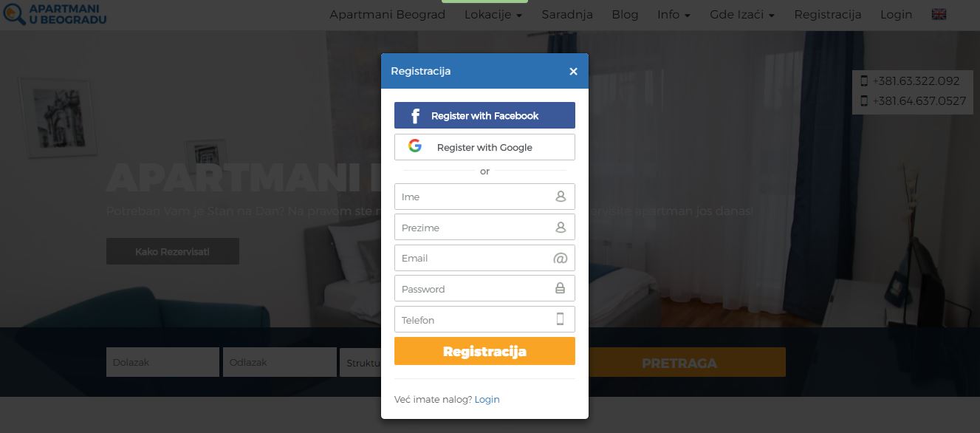
Task: Click the phone icon in Telefon field
Action: pos(560,319)
